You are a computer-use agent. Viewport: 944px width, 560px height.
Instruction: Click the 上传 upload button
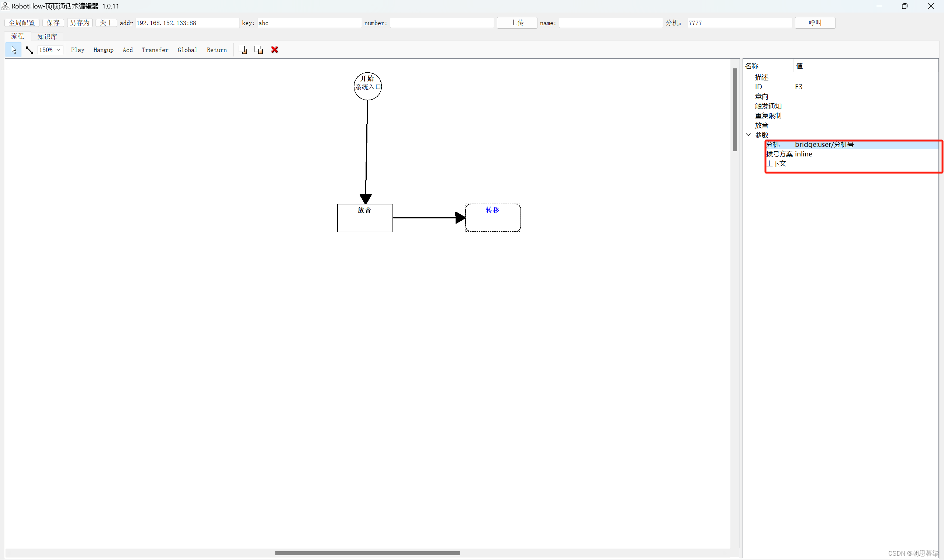tap(516, 23)
